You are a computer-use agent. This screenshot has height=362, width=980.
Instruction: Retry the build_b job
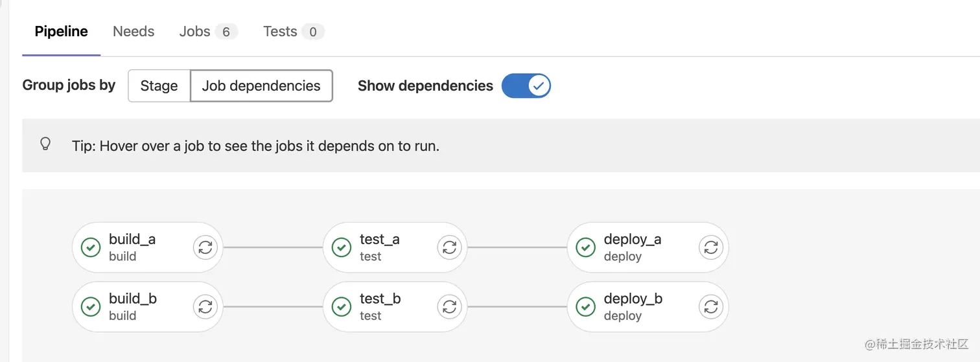click(x=205, y=306)
